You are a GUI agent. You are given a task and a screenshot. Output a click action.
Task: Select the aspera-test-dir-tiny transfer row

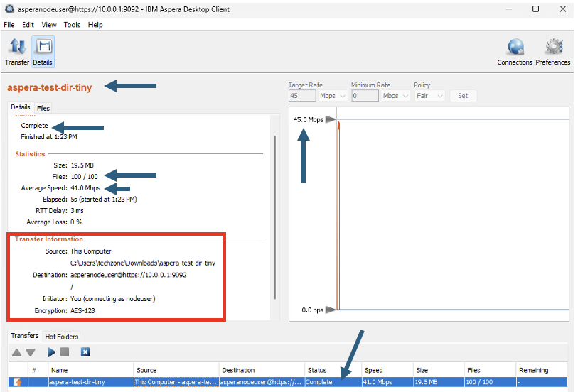point(287,382)
